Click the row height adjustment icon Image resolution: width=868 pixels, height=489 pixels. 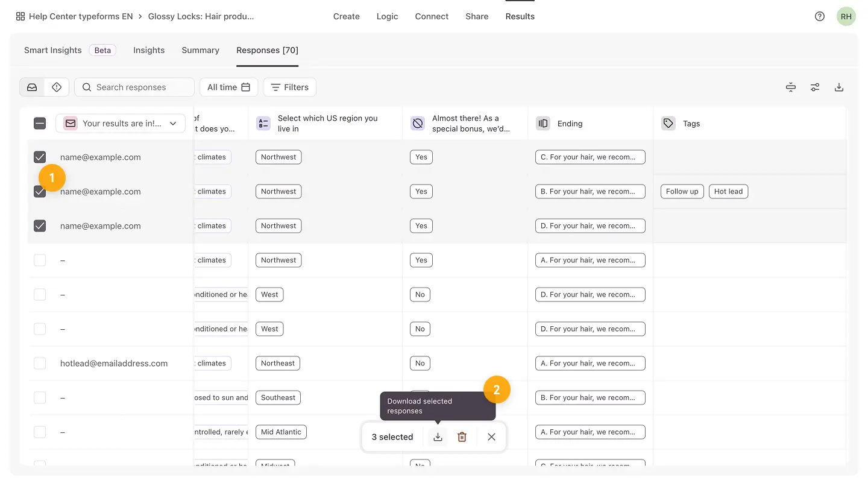[x=790, y=87]
